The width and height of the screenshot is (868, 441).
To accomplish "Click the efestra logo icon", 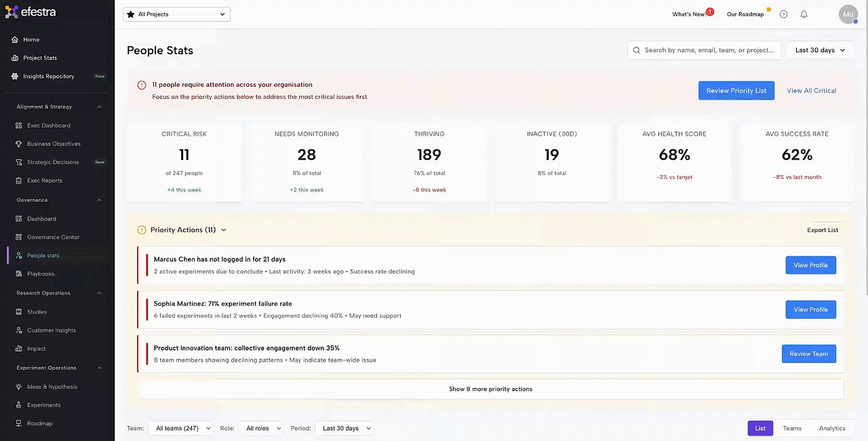I will click(12, 12).
